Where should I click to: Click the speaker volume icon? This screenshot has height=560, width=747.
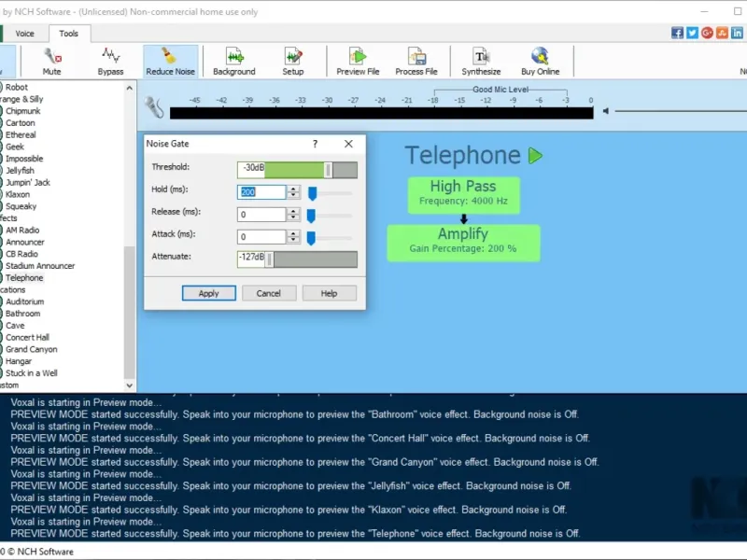point(605,111)
